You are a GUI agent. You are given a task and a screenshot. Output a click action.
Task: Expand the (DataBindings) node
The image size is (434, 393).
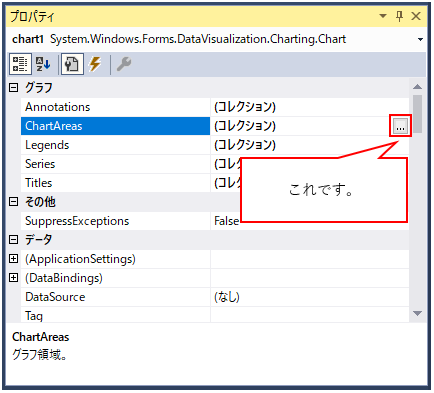click(x=13, y=278)
